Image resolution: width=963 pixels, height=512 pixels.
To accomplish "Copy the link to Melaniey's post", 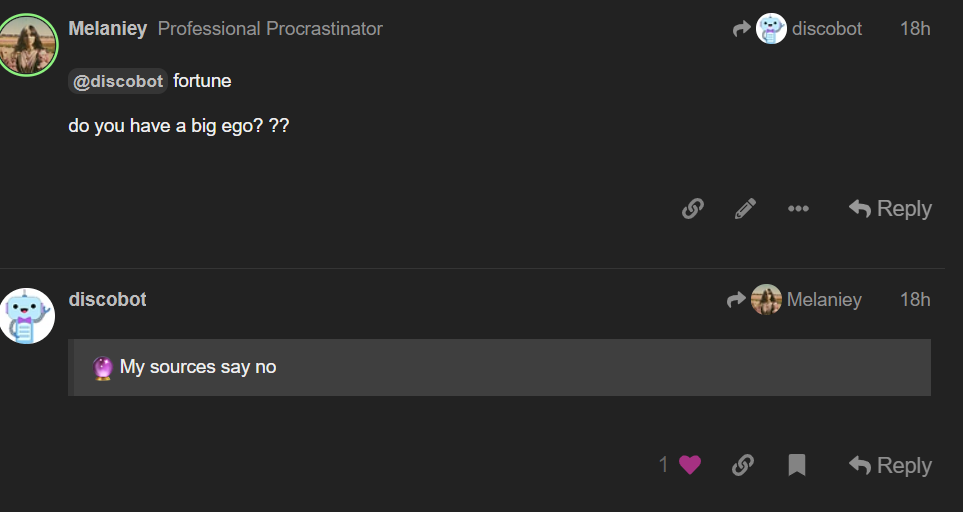I will [x=692, y=208].
